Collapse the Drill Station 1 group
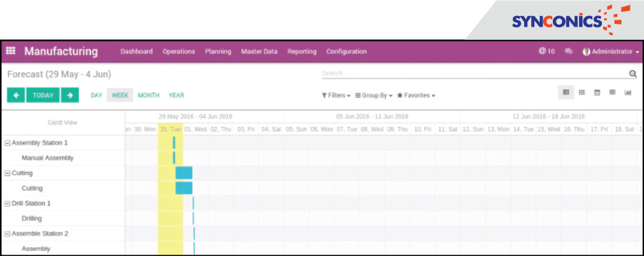 click(7, 203)
